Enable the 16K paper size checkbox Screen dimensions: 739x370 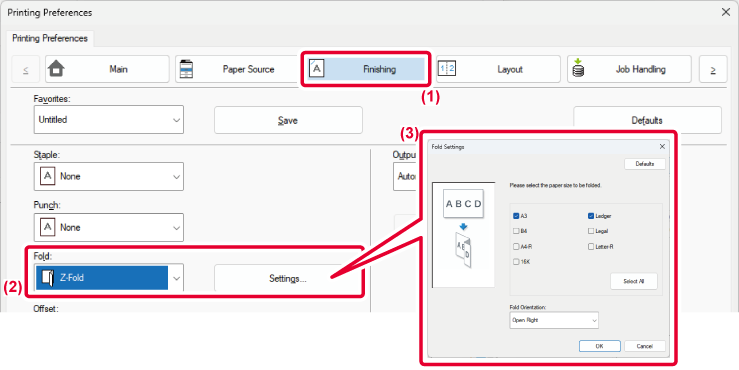[x=516, y=262]
